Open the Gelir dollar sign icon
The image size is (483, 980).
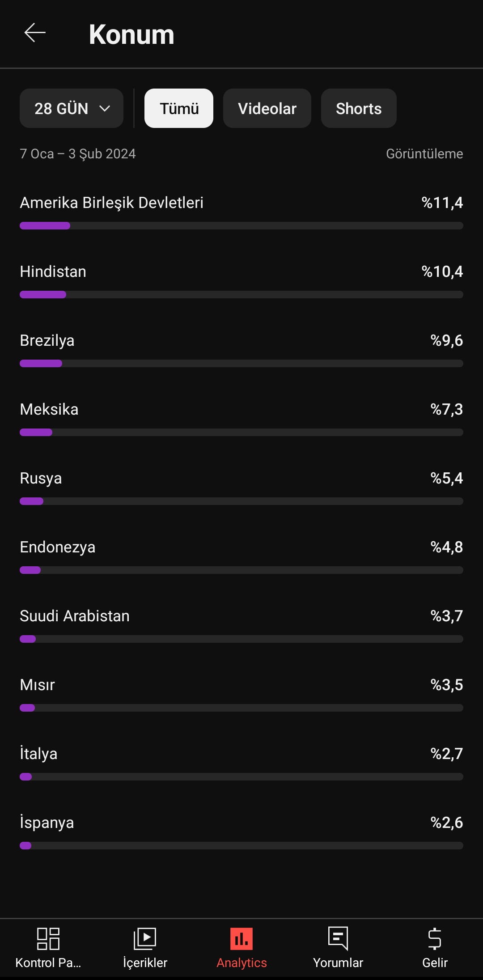coord(435,938)
